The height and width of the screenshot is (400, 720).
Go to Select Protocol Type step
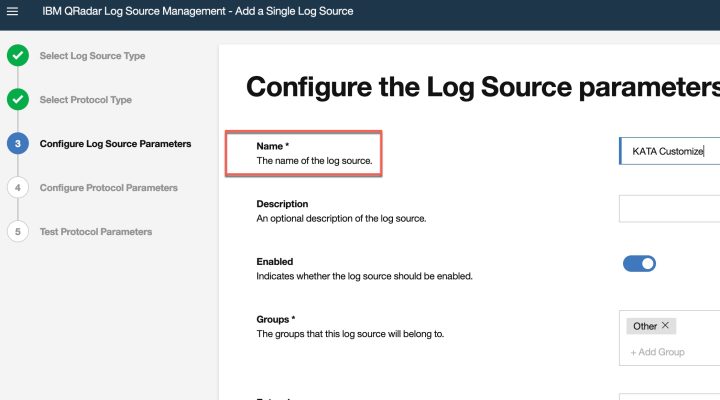(x=85, y=100)
